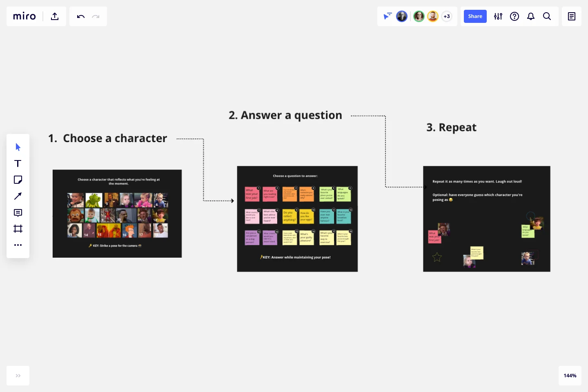Select the '3. Repeat' heading
This screenshot has height=392, width=588.
click(x=452, y=128)
